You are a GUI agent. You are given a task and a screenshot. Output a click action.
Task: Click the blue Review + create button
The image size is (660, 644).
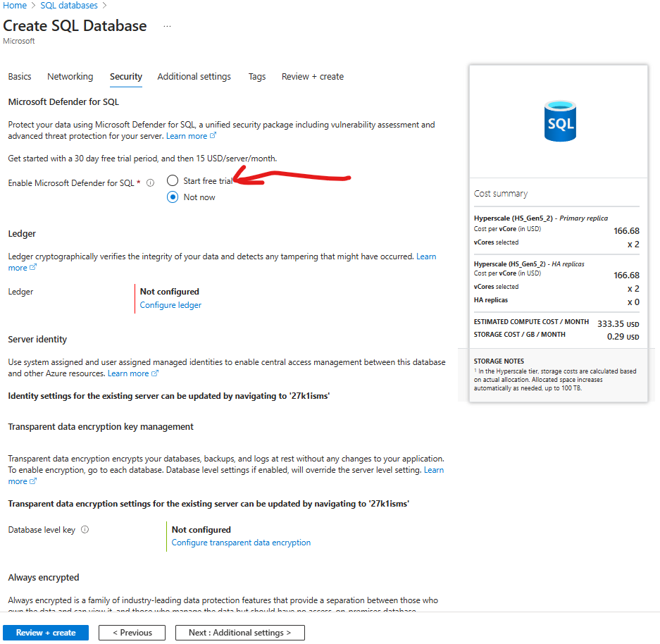click(46, 633)
